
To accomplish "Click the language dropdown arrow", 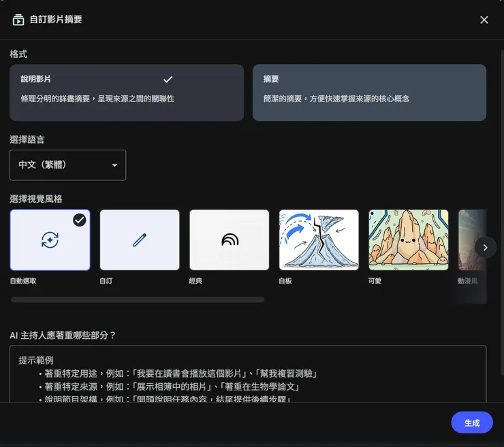I will pos(114,165).
